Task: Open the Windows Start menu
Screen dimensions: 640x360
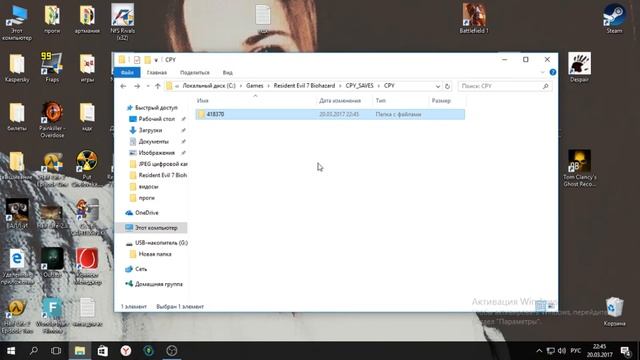Action: click(x=11, y=351)
